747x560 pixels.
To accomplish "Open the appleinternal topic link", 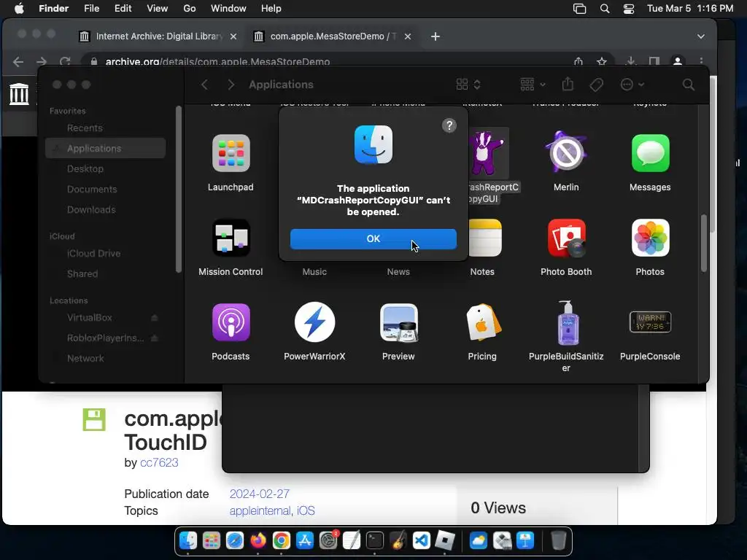I will (x=260, y=510).
